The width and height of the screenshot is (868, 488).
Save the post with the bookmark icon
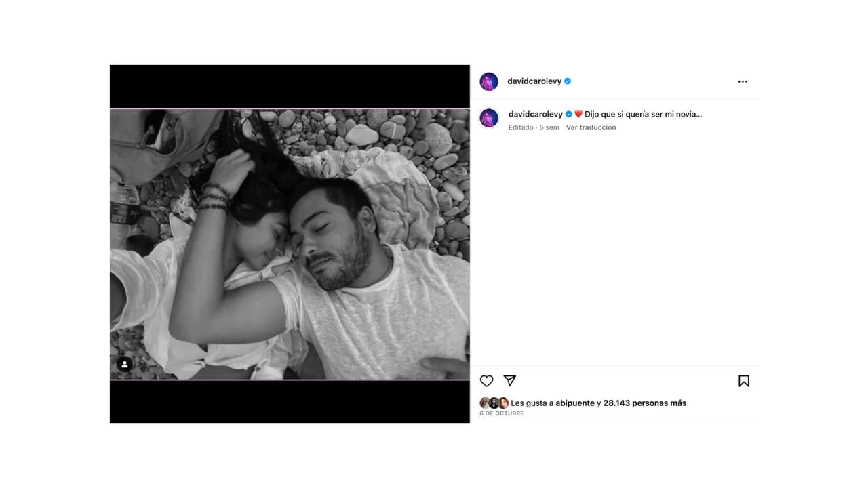coord(744,381)
